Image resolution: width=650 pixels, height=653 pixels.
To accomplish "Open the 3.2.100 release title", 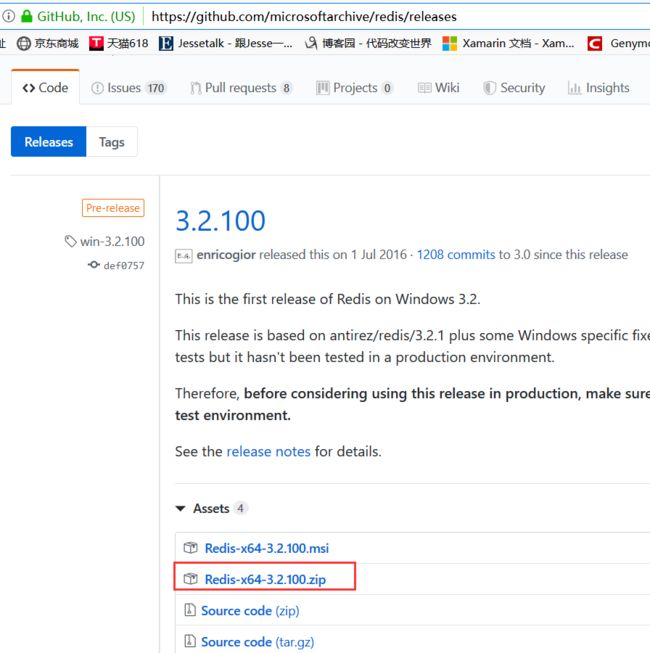I will click(x=220, y=221).
